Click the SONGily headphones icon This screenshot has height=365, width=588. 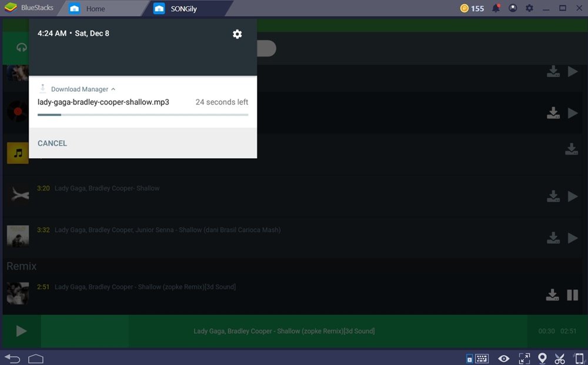pyautogui.click(x=22, y=48)
